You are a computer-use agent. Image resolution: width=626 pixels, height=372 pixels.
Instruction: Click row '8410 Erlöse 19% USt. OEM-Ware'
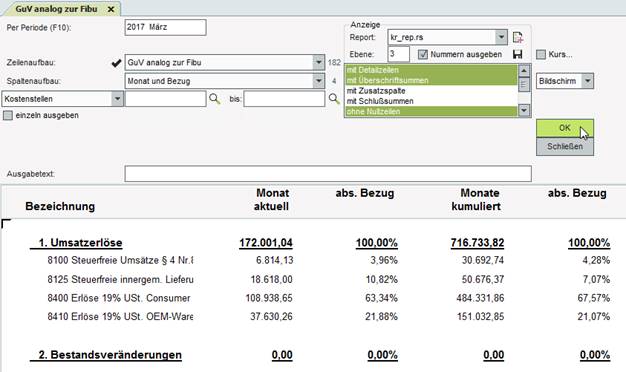click(120, 317)
